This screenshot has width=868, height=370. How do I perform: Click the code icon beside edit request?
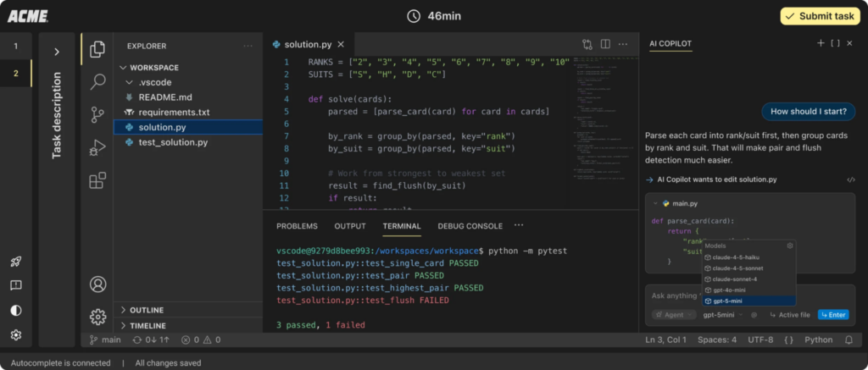coord(851,179)
